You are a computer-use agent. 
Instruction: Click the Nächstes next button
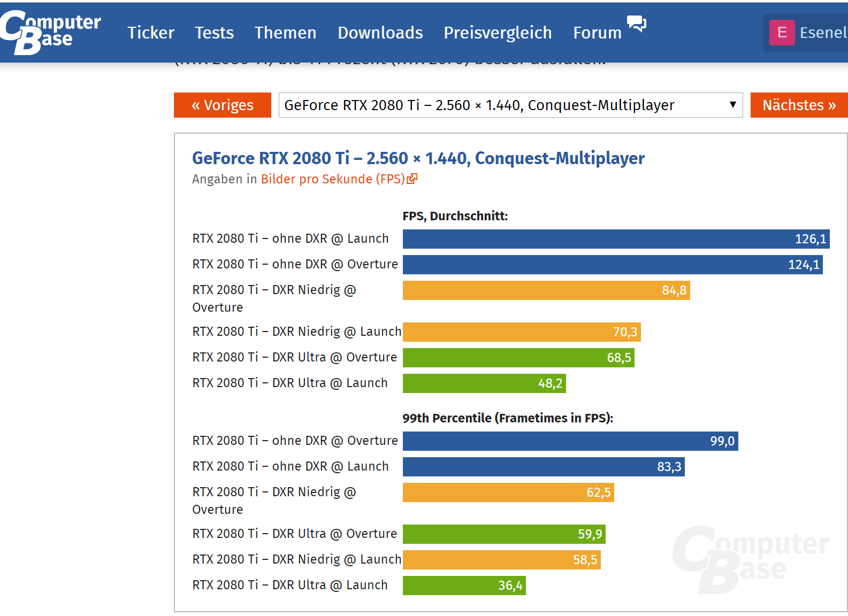799,105
